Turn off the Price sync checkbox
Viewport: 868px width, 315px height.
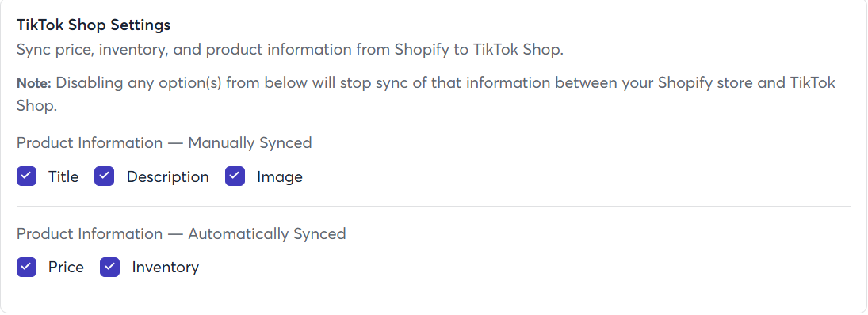pos(27,267)
